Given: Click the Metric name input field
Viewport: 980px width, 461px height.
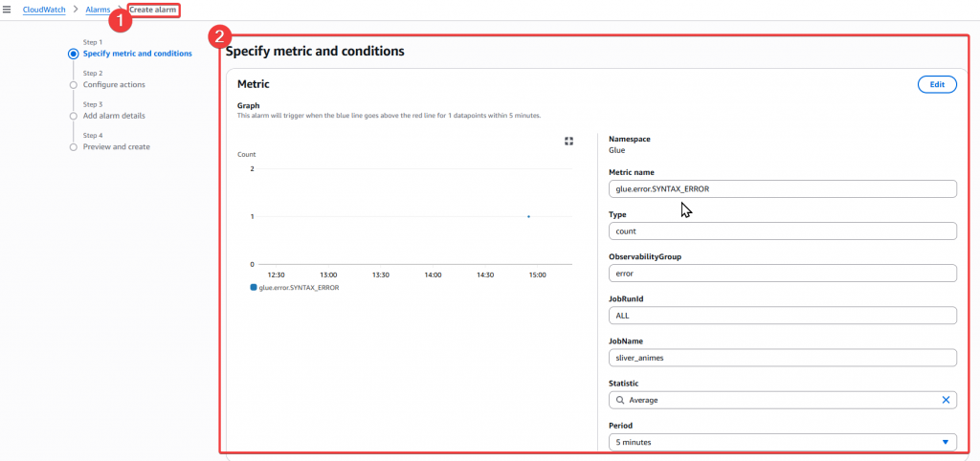Looking at the screenshot, I should coord(783,188).
